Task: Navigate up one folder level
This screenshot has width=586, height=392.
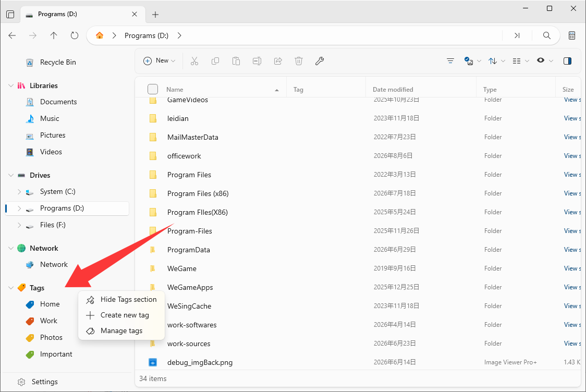Action: [x=54, y=35]
